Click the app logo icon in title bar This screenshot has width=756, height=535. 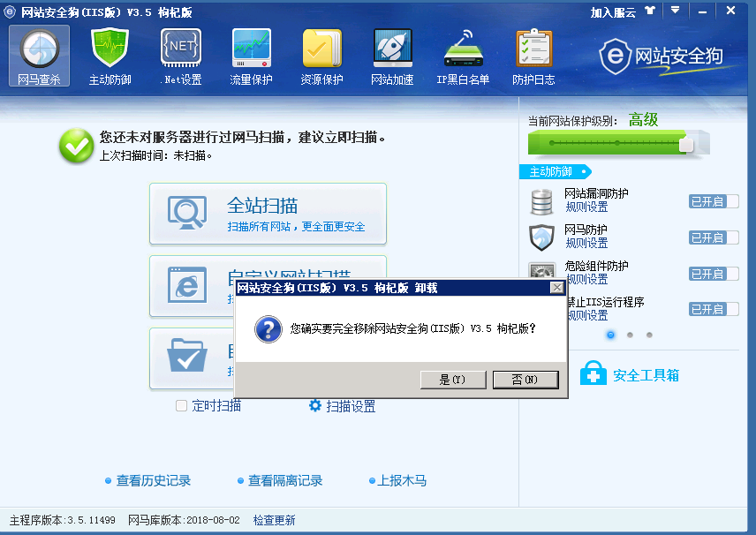pos(10,11)
